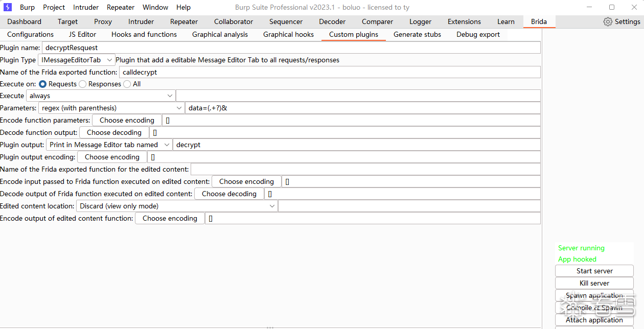Open the JS Editor sub-tab
This screenshot has width=644, height=329.
click(x=83, y=34)
